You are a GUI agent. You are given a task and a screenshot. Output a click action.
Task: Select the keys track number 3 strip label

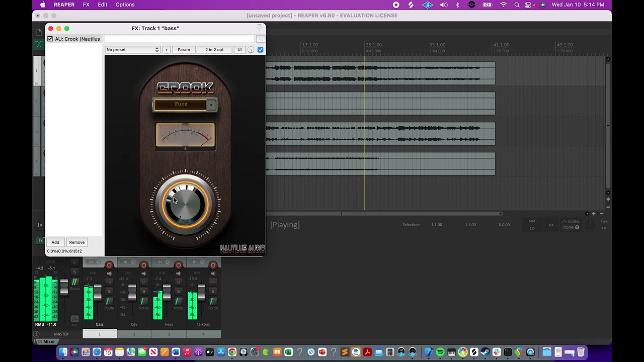coord(169,334)
